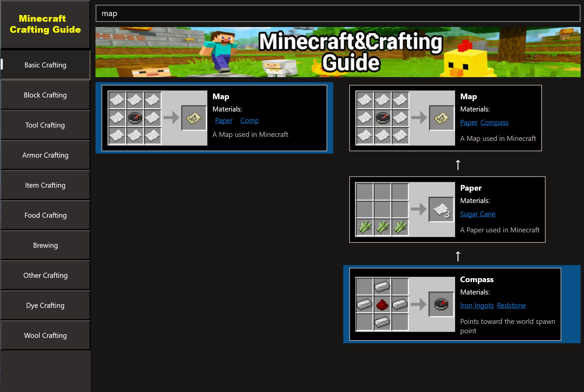584x392 pixels.
Task: Switch to the Tool Crafting category
Action: pos(45,125)
